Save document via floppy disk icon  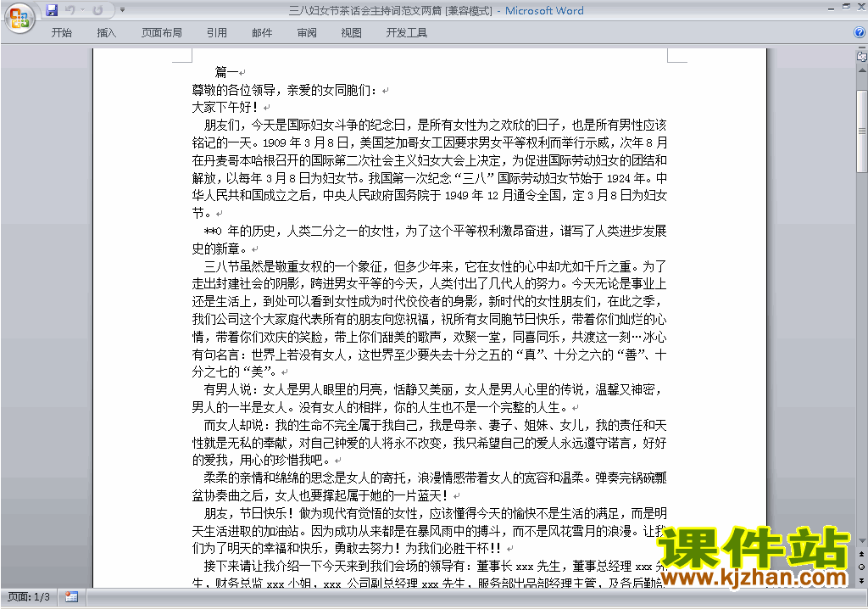[52, 10]
